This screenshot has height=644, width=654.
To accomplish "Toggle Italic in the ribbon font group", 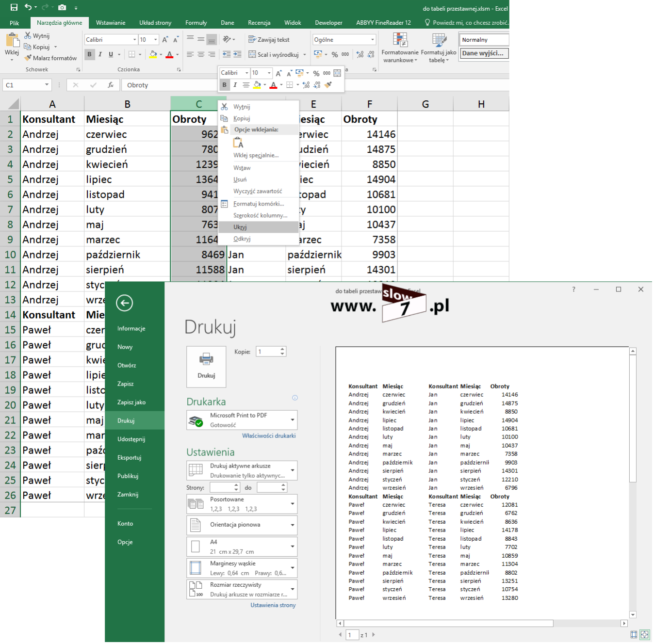I will click(100, 54).
